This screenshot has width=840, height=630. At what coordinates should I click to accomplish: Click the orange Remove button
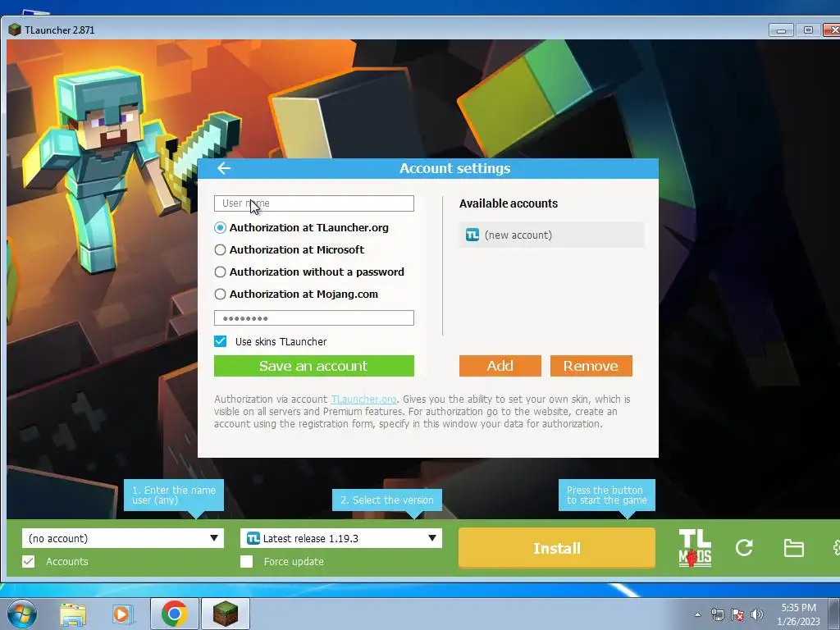click(x=591, y=366)
